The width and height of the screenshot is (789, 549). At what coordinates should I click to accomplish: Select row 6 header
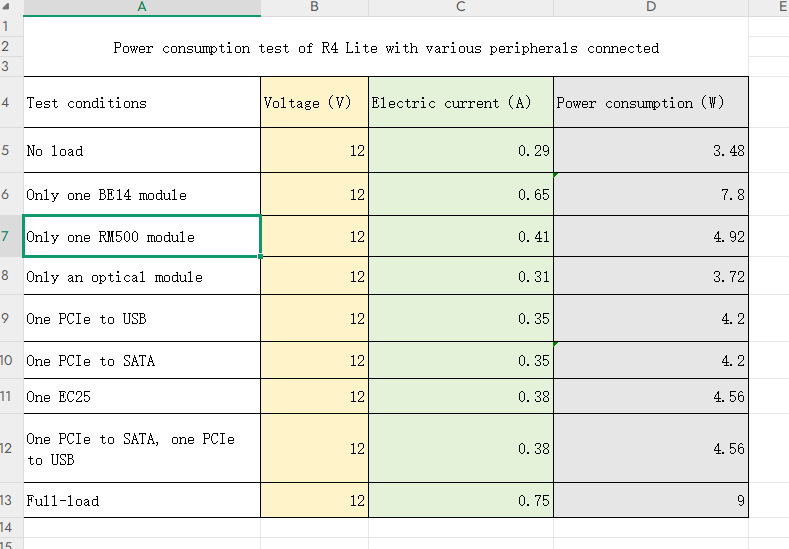[x=11, y=194]
